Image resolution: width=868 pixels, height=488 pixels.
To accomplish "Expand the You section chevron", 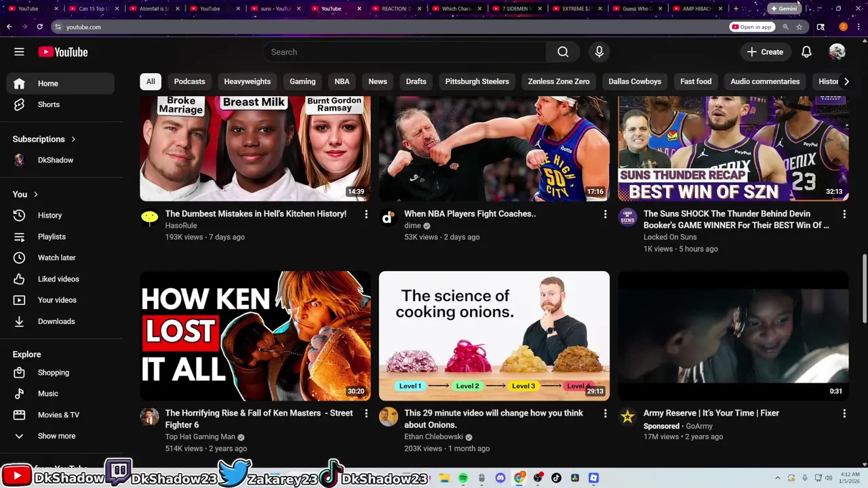I will 36,195.
